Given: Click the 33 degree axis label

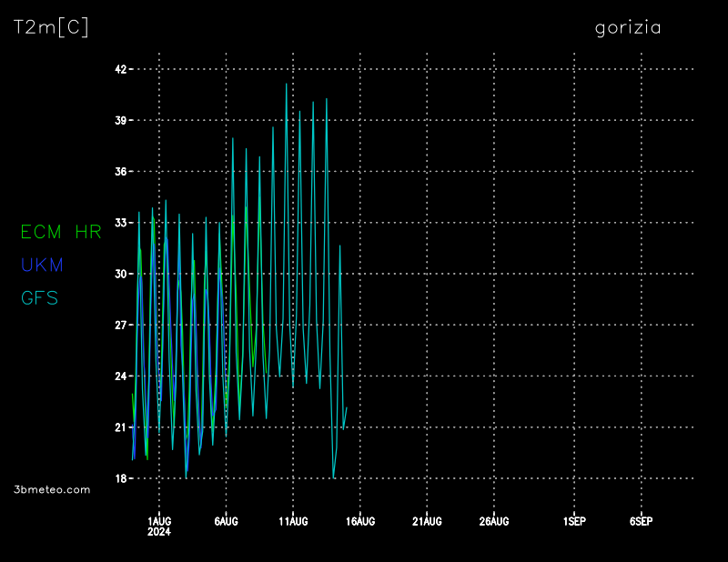Looking at the screenshot, I should (119, 223).
